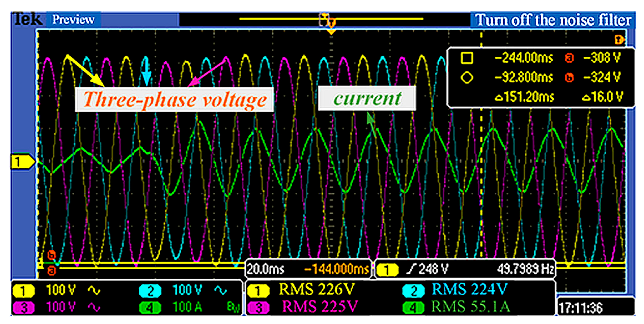Viewport: 644px width, 324px height.
Task: Select magenta channel 3 badge in scale panel
Action: [x=23, y=308]
